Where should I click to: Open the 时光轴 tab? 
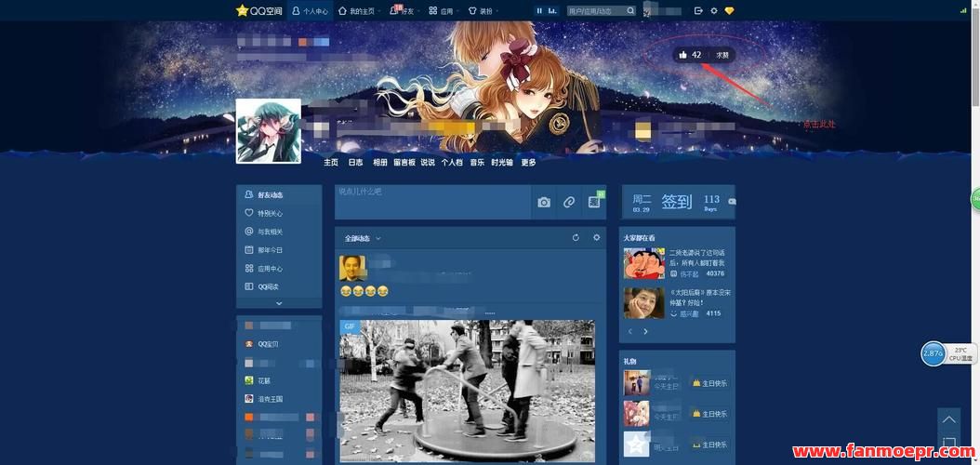coord(502,162)
